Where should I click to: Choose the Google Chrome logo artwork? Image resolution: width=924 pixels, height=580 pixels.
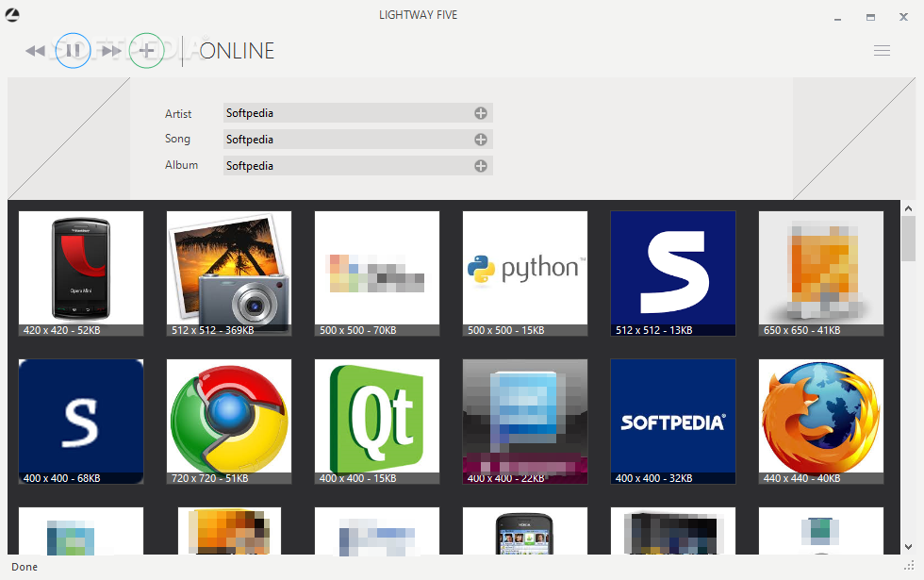click(x=228, y=417)
